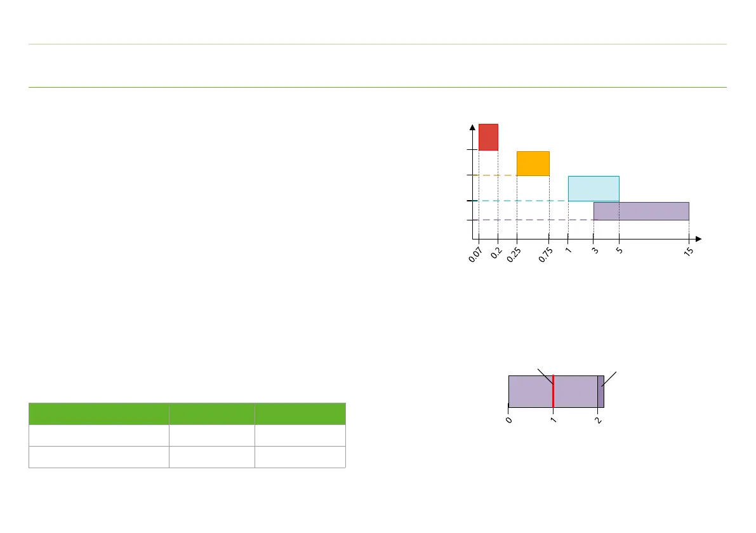Select the orange rectangle in the chart
Image resolution: width=756 pixels, height=533 pixels.
pyautogui.click(x=533, y=163)
